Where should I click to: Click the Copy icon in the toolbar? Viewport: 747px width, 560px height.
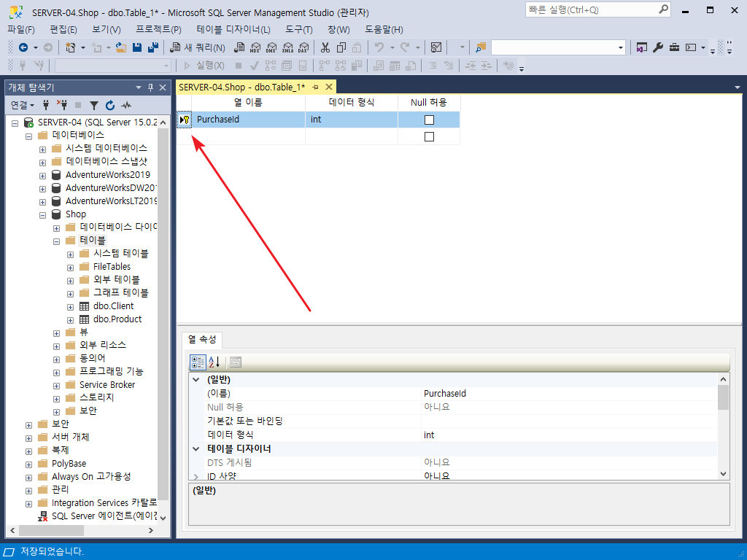(x=341, y=47)
